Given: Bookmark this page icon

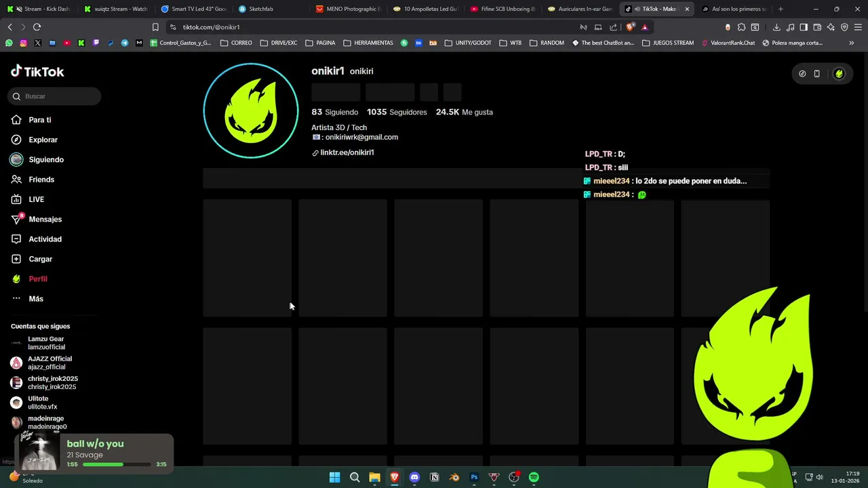Looking at the screenshot, I should (x=155, y=27).
